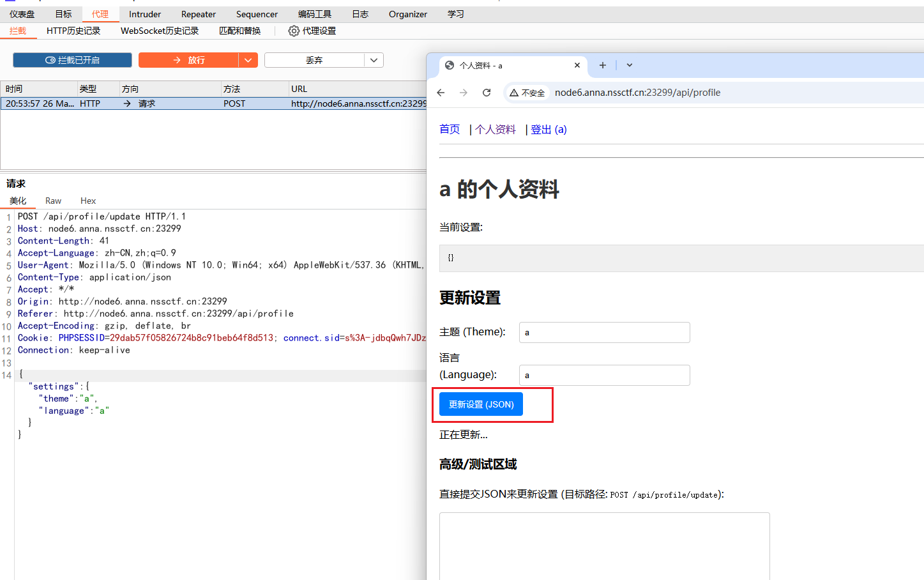The height and width of the screenshot is (580, 924).
Task: Go back in the browser
Action: (x=441, y=93)
